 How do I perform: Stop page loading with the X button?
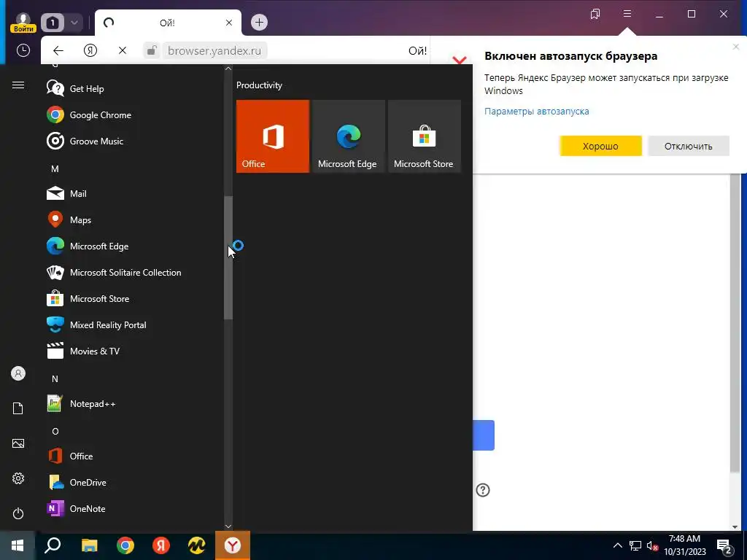pyautogui.click(x=123, y=50)
